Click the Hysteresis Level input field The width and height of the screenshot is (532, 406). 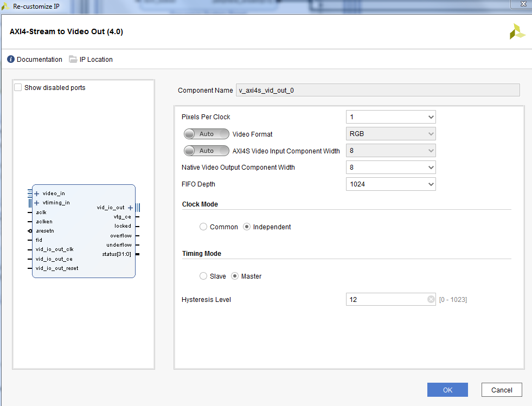click(391, 299)
